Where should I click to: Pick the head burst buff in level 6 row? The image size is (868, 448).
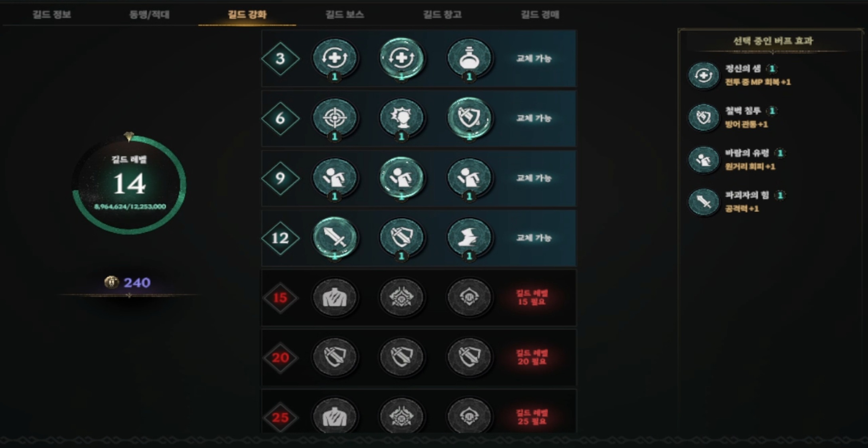(x=402, y=118)
